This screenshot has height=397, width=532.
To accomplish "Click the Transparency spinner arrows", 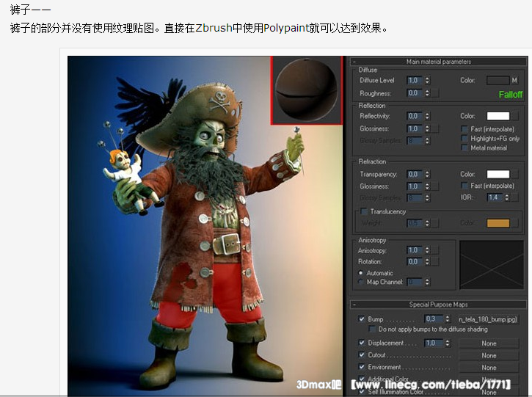I will [x=427, y=174].
